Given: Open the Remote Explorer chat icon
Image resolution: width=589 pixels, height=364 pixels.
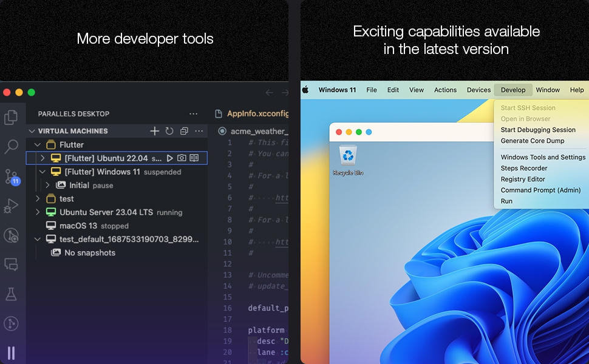Looking at the screenshot, I should click(11, 265).
